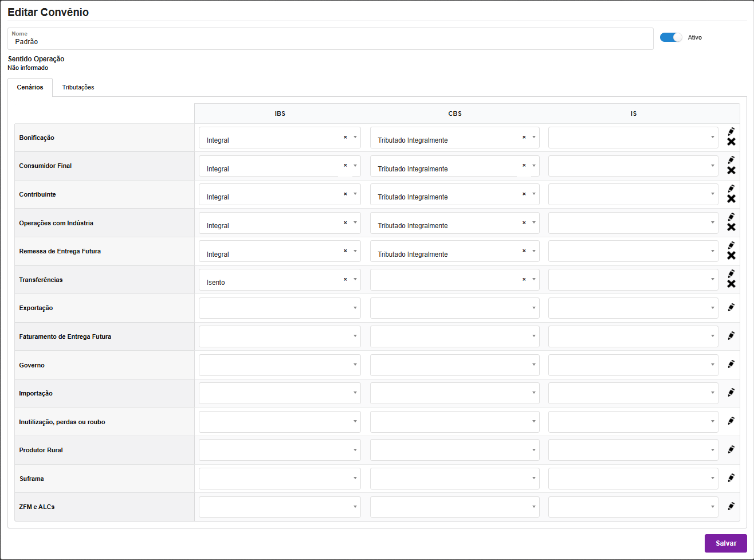The image size is (754, 560).
Task: Click the pencil icon for Governo row
Action: point(731,365)
